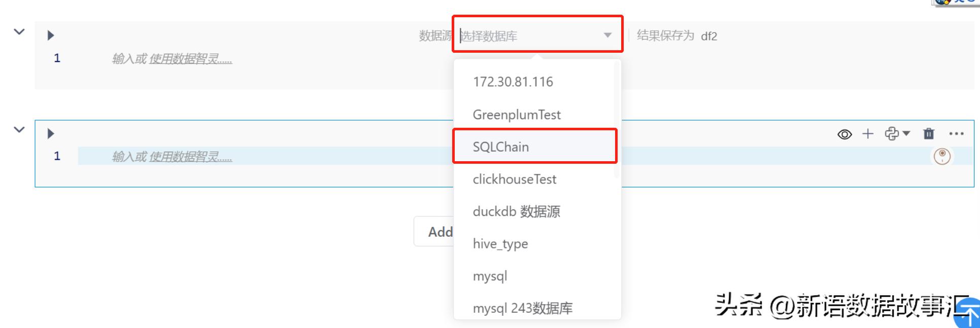980x328 pixels.
Task: Choose the duckdb 数据源 option
Action: click(516, 211)
